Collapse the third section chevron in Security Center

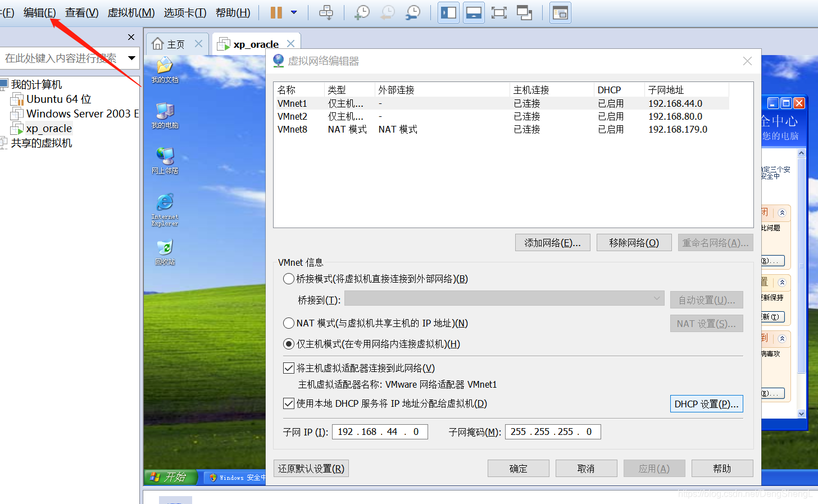click(x=782, y=338)
